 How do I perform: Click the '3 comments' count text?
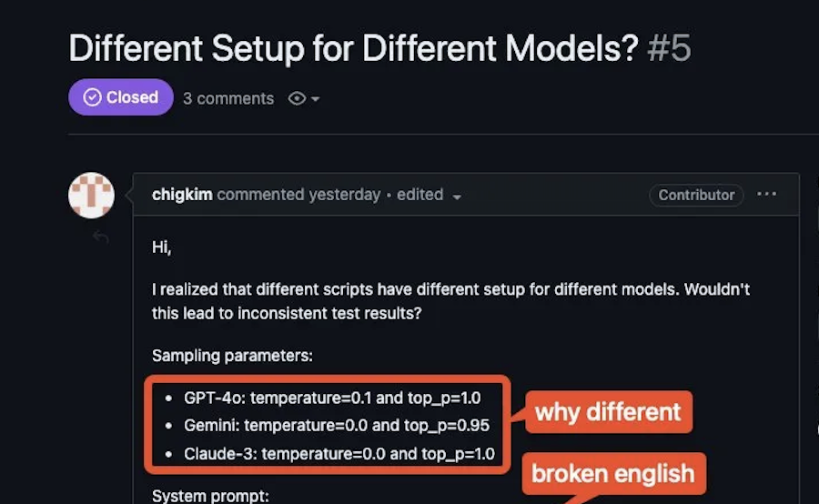[x=228, y=98]
